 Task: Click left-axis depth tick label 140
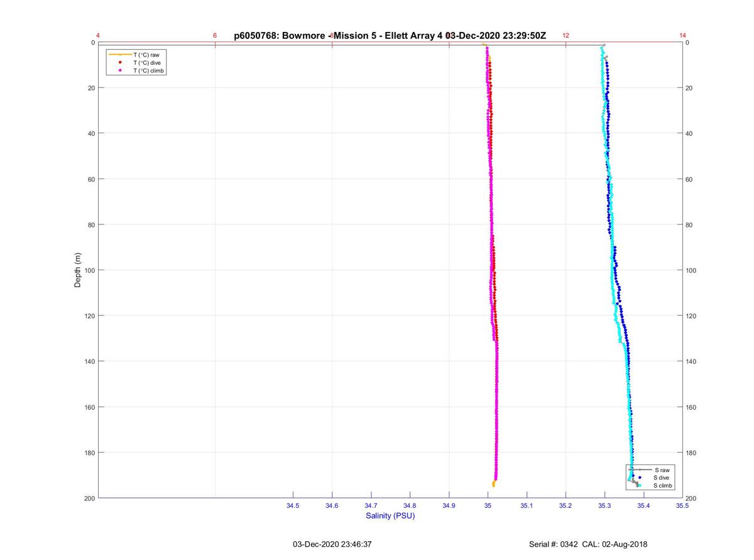[x=89, y=361]
